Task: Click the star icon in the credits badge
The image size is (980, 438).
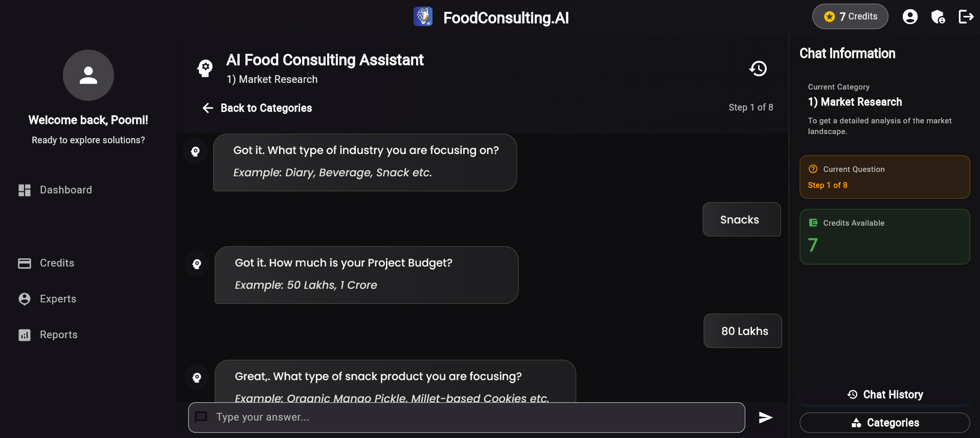Action: pyautogui.click(x=828, y=16)
